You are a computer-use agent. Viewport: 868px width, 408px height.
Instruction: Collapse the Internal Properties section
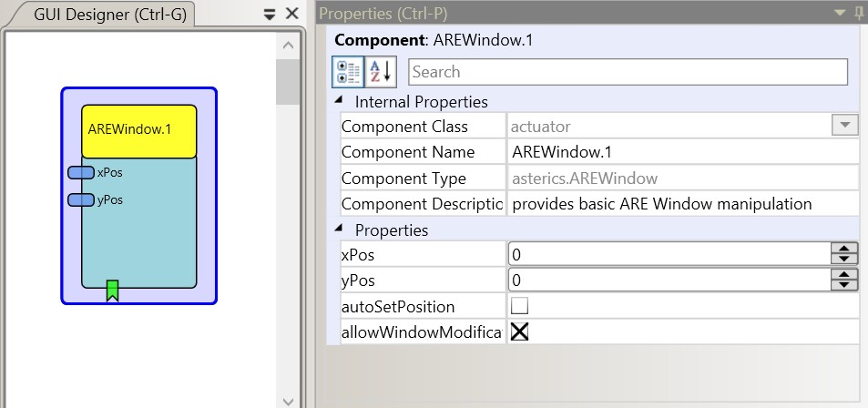339,101
